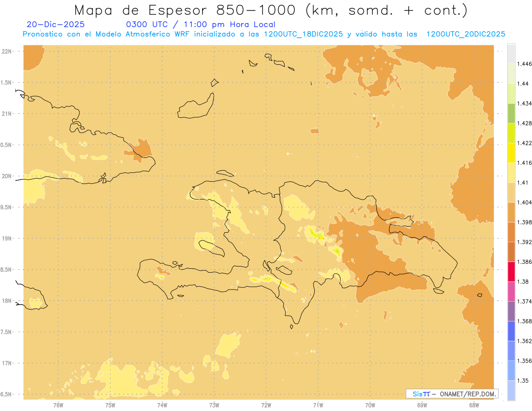Image resolution: width=532 pixels, height=411 pixels.
Task: Pick the bright yellow segment between 1.416 and 1.422
Action: (511, 153)
